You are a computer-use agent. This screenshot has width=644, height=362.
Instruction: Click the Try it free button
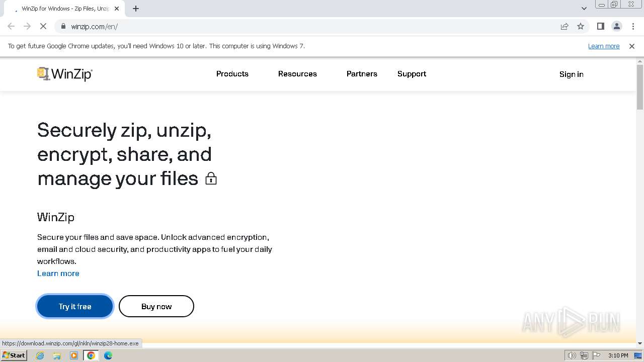(x=75, y=306)
